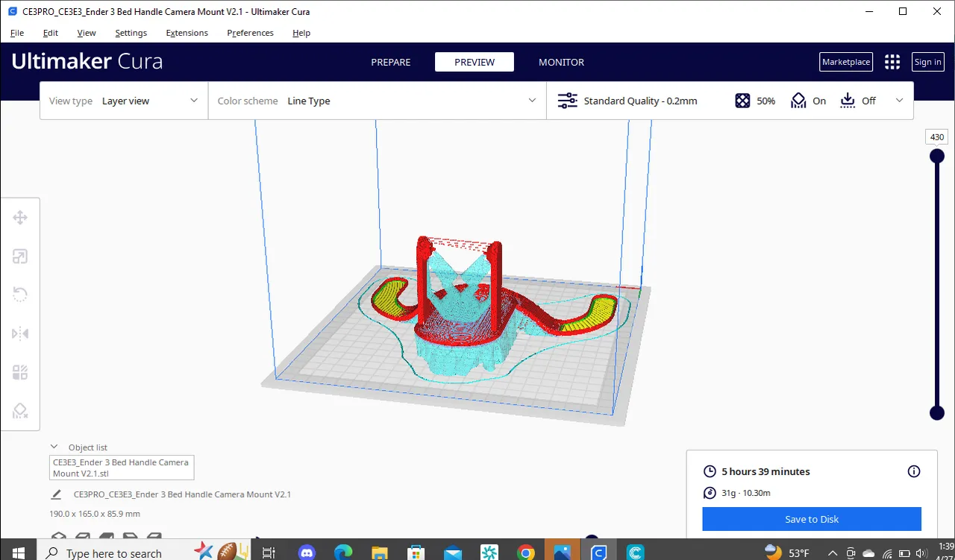Click the adhesion Off icon

848,101
